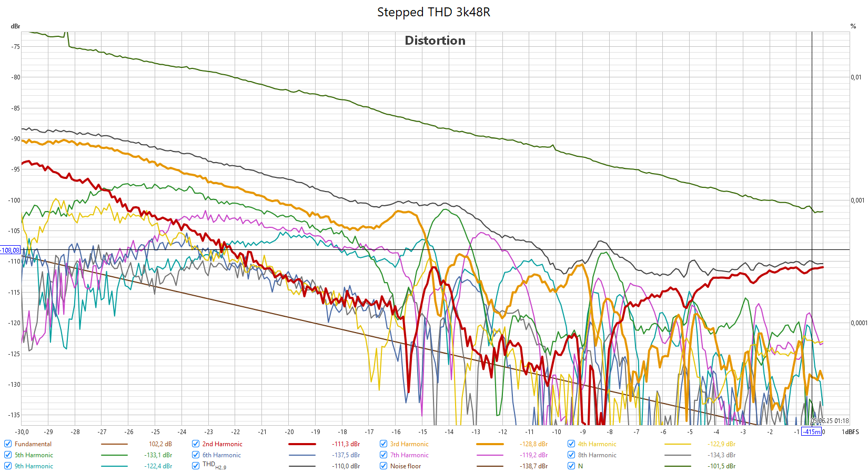The width and height of the screenshot is (868, 472).
Task: Uncheck the N trace checkbox
Action: point(571,466)
